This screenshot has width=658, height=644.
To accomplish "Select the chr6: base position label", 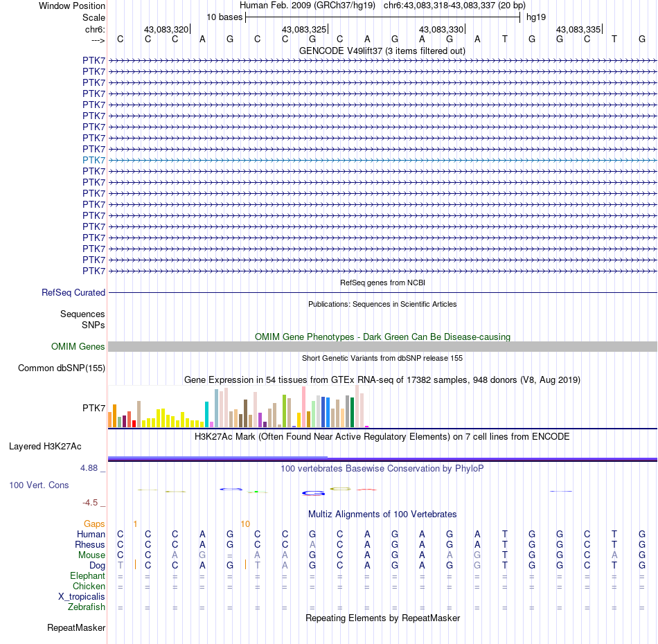I will [95, 29].
